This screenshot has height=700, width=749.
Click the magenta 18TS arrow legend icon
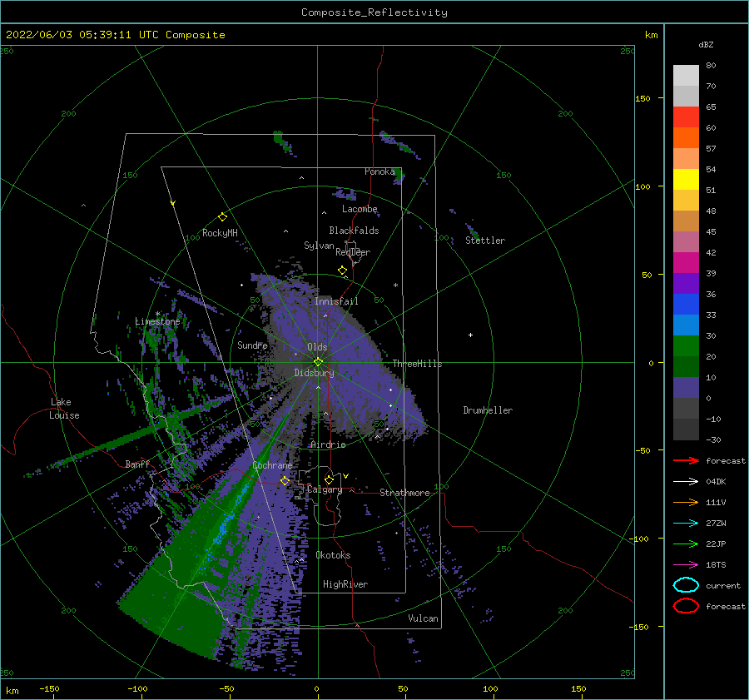686,565
